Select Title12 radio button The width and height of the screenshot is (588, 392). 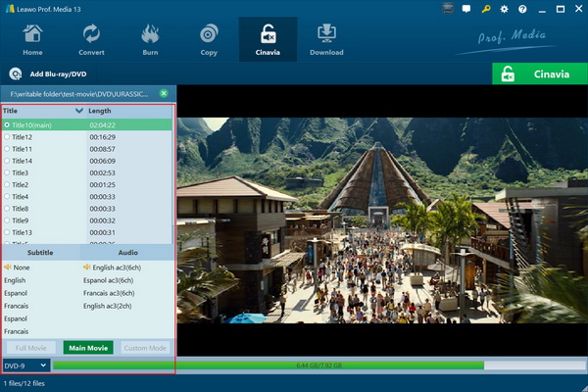tap(7, 137)
